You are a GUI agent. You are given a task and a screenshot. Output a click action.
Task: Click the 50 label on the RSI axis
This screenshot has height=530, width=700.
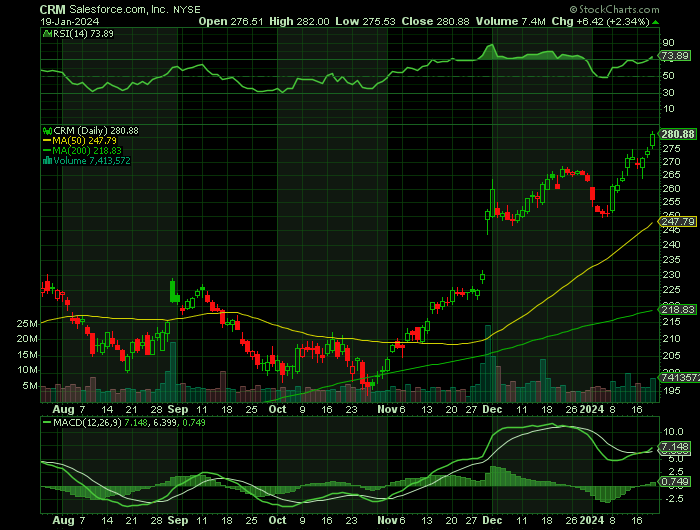point(668,76)
